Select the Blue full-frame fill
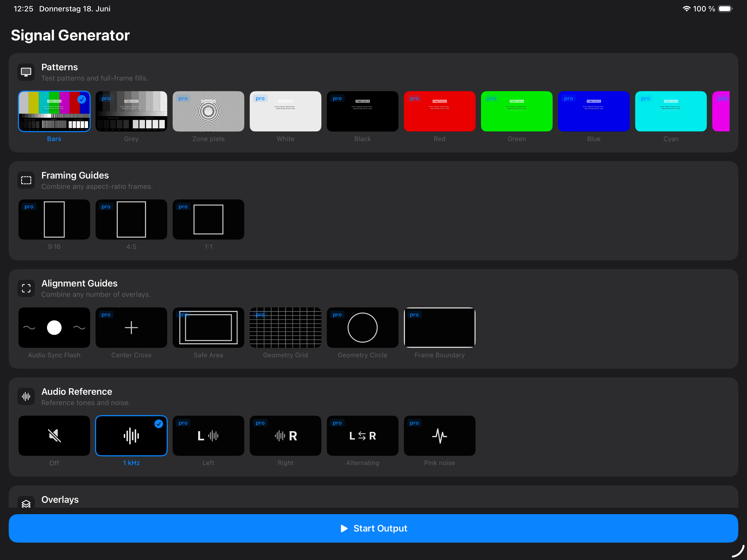747x560 pixels. coord(594,111)
